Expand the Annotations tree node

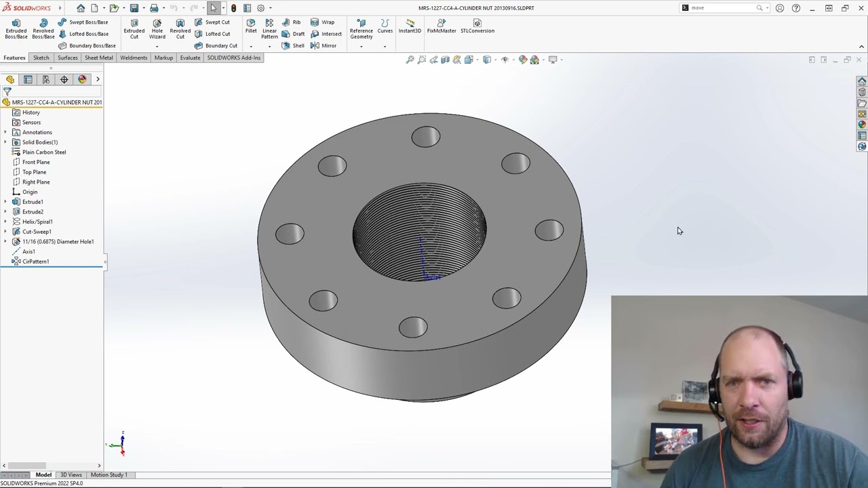tap(5, 132)
